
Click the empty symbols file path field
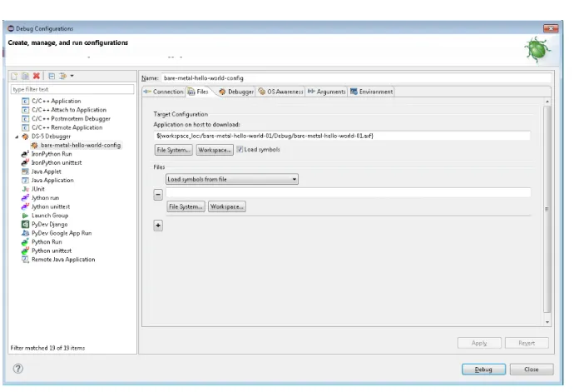click(349, 192)
